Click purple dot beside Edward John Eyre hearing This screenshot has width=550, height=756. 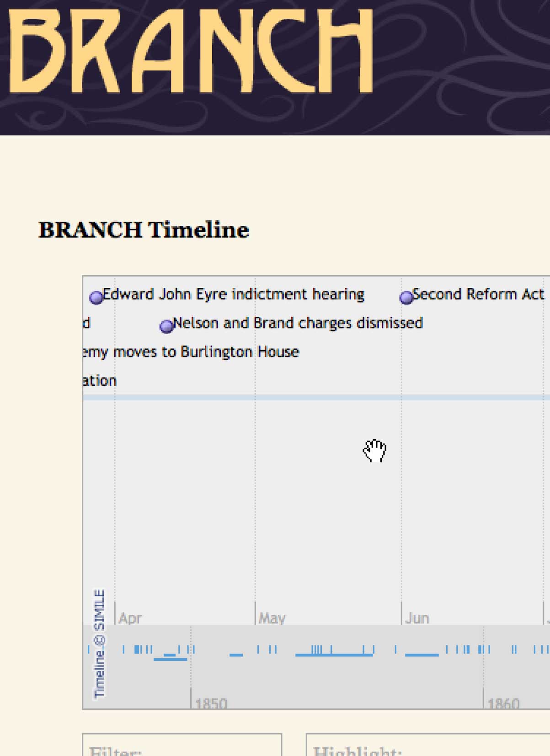[96, 298]
